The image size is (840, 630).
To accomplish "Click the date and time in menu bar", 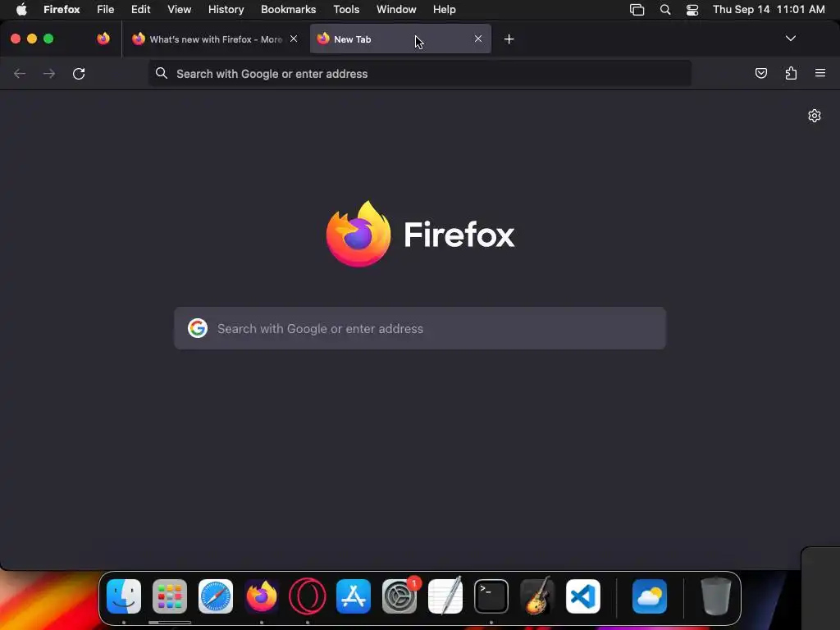I will click(x=769, y=10).
